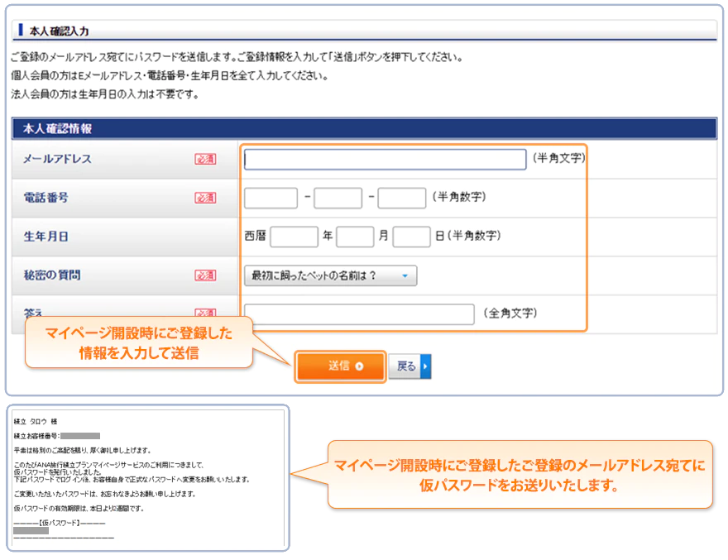The image size is (728, 560).
Task: Select the middle 電話番号 box
Action: coord(338,198)
